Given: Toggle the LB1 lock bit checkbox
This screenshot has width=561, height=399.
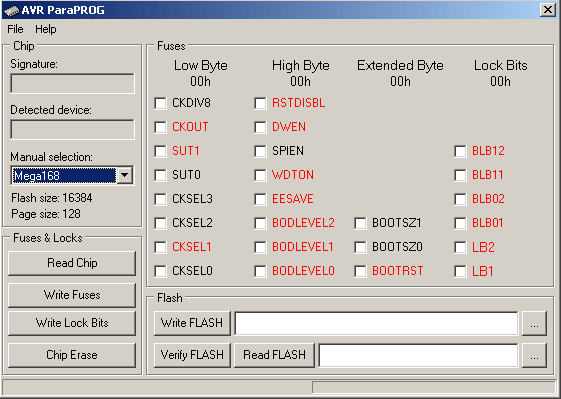Looking at the screenshot, I should pyautogui.click(x=460, y=271).
